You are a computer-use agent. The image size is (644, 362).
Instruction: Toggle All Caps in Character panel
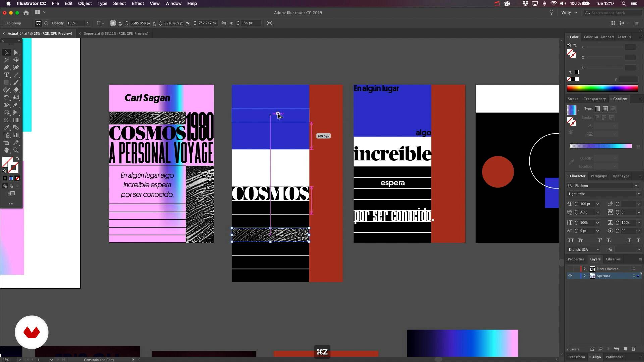pos(571,240)
